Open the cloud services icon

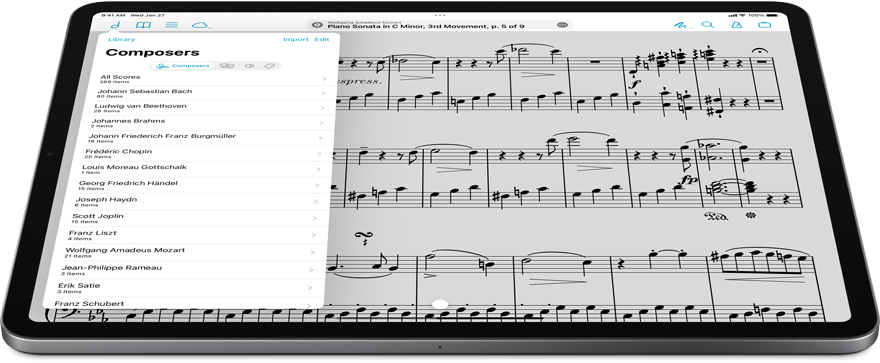(x=200, y=25)
